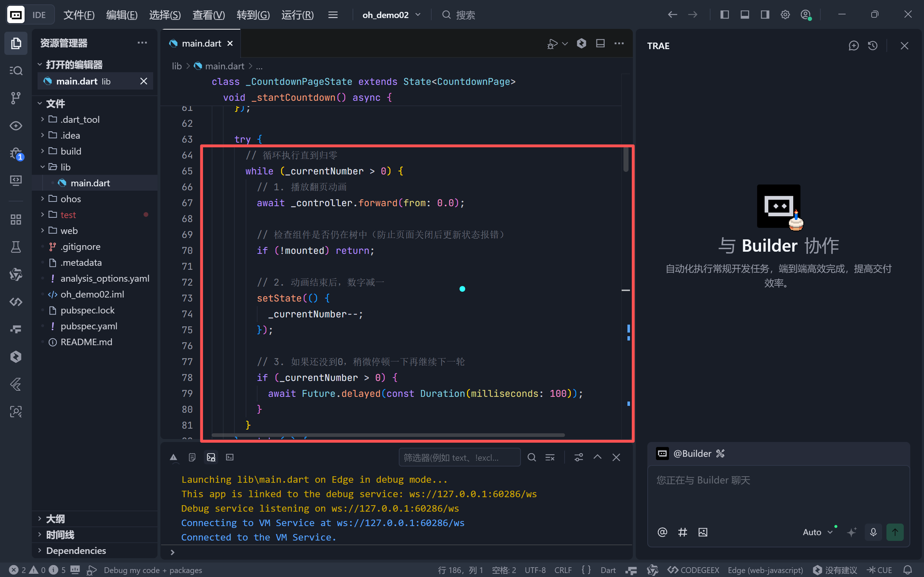This screenshot has width=924, height=577.
Task: Select the main.dart editor tab
Action: [201, 43]
